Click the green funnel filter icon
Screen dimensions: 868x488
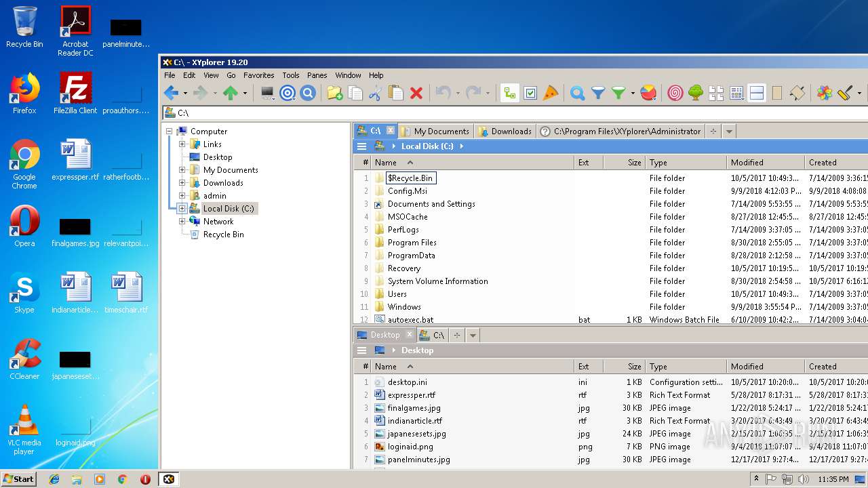(x=618, y=94)
